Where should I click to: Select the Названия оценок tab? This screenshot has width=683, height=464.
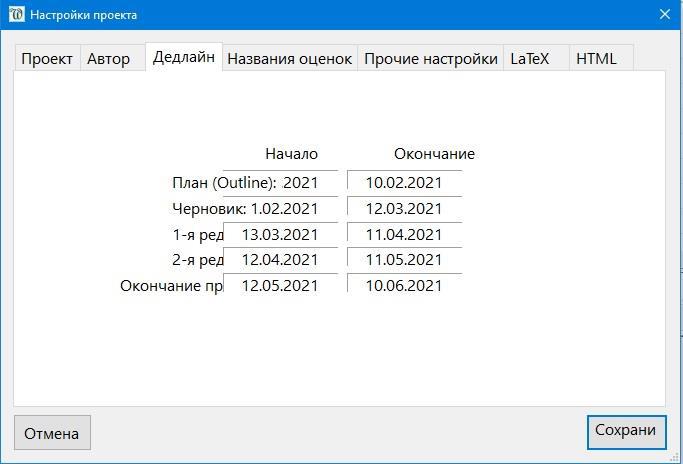[290, 59]
